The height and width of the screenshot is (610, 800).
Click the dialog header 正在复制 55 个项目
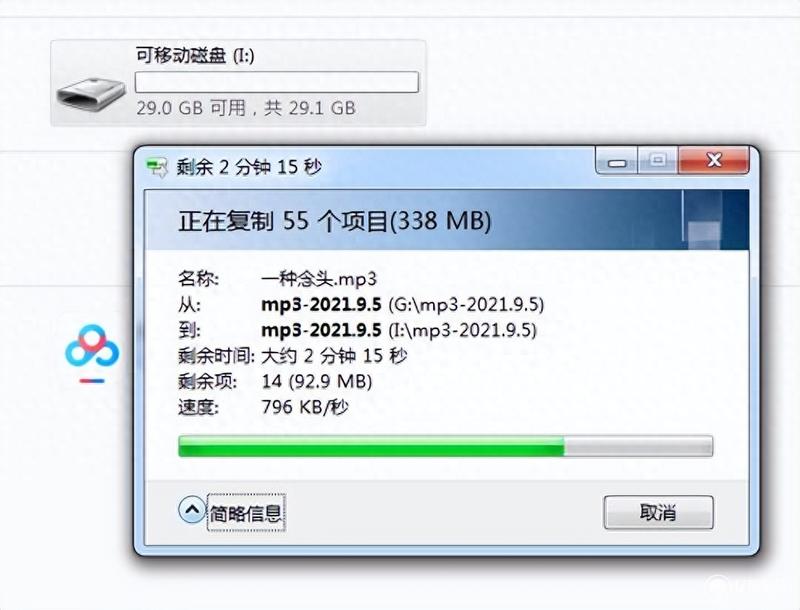[335, 221]
